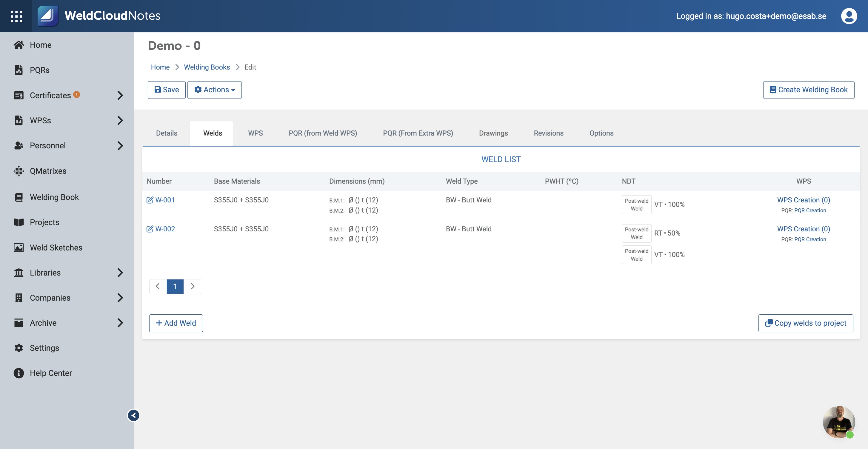Click the NDT column header
Viewport: 868px width, 449px height.
pyautogui.click(x=628, y=181)
